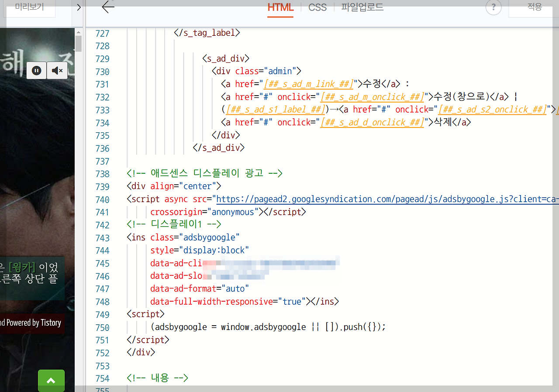This screenshot has height=392, width=559.
Task: Click the [##_s_ad_s2_onclick_##] placeholder
Action: 493,110
